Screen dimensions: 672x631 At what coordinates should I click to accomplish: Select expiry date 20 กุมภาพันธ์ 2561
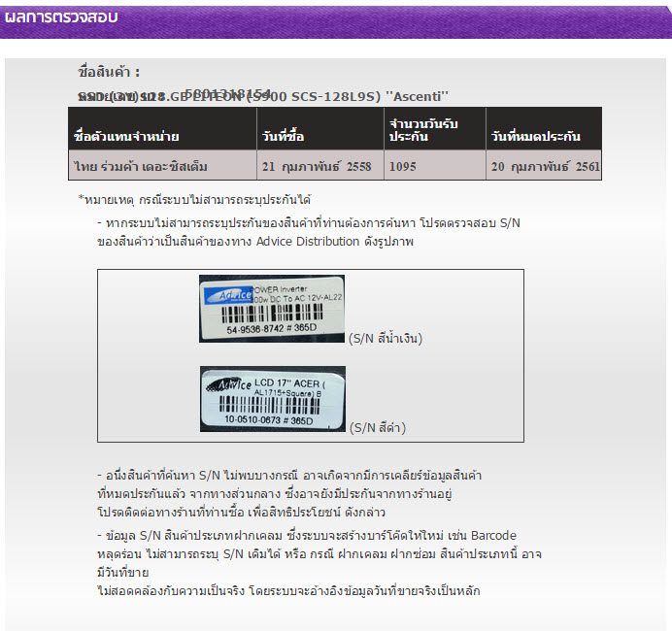coord(545,166)
